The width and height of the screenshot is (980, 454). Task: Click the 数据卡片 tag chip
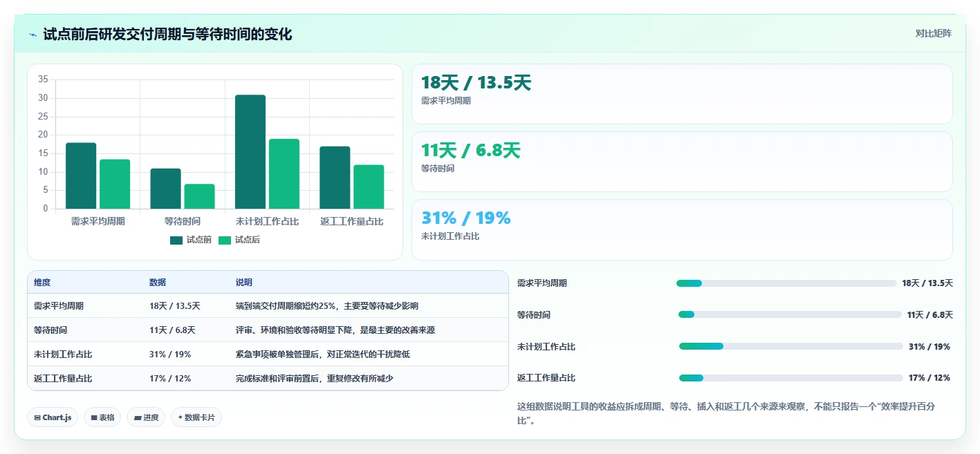point(196,417)
